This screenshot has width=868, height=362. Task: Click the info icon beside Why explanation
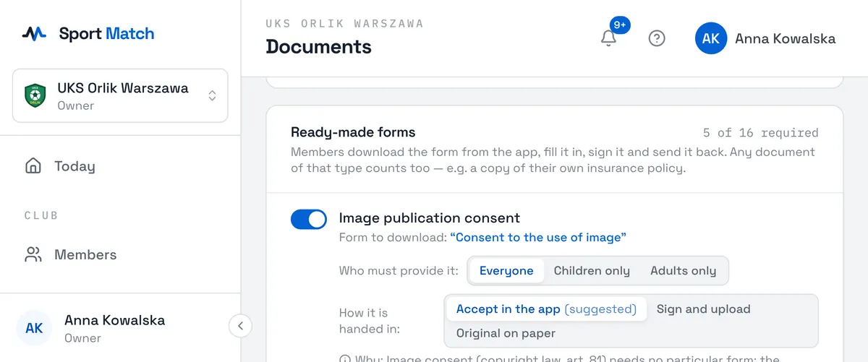tap(344, 358)
